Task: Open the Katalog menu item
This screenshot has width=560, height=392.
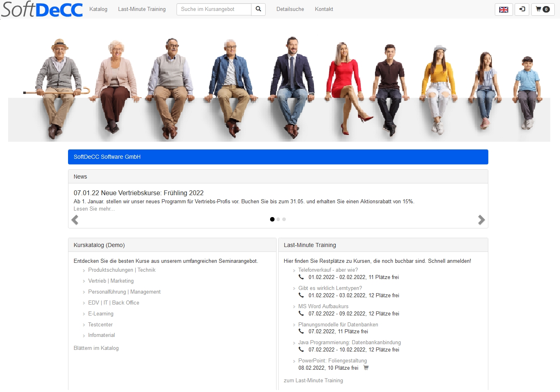Action: 98,9
